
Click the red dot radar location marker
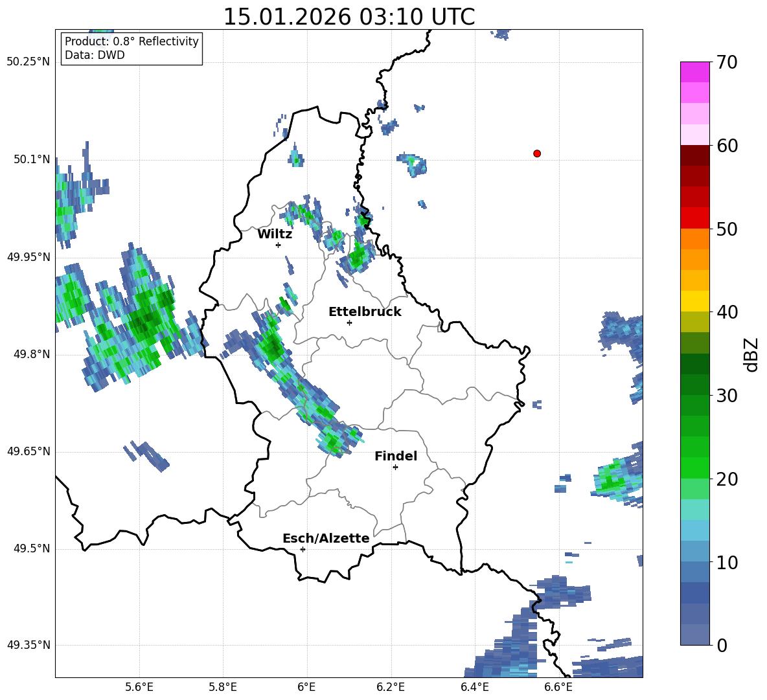pos(537,153)
